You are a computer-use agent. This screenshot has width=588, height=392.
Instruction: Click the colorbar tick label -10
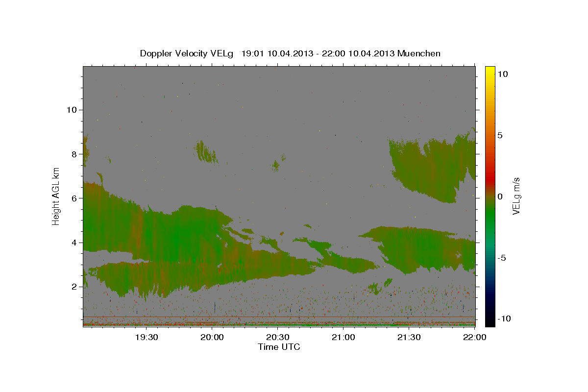pos(505,318)
